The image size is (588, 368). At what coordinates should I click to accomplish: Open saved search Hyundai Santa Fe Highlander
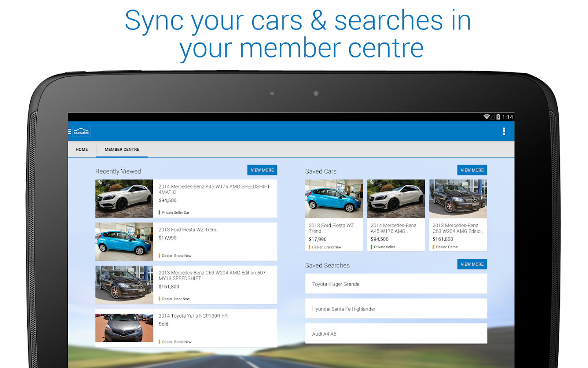tap(396, 309)
